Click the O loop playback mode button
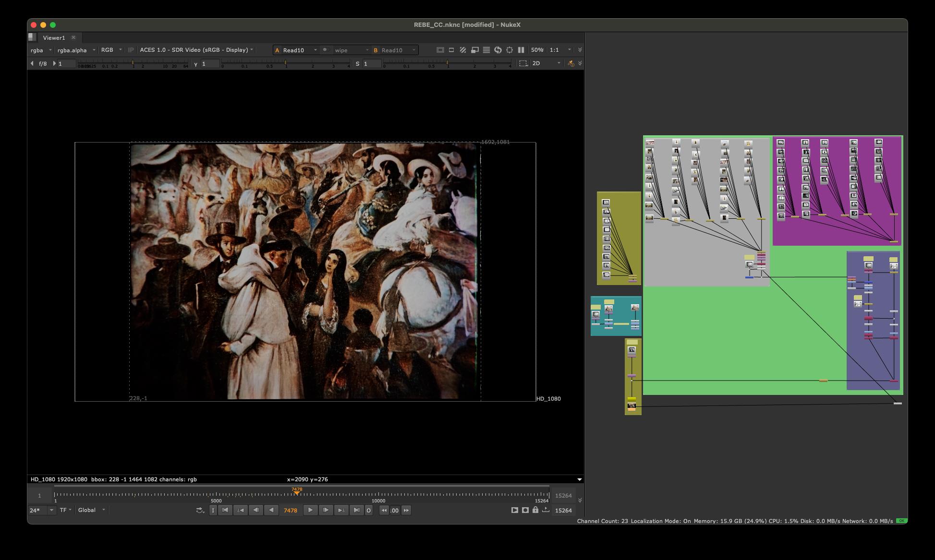Screen dimensions: 935x560 (x=369, y=510)
